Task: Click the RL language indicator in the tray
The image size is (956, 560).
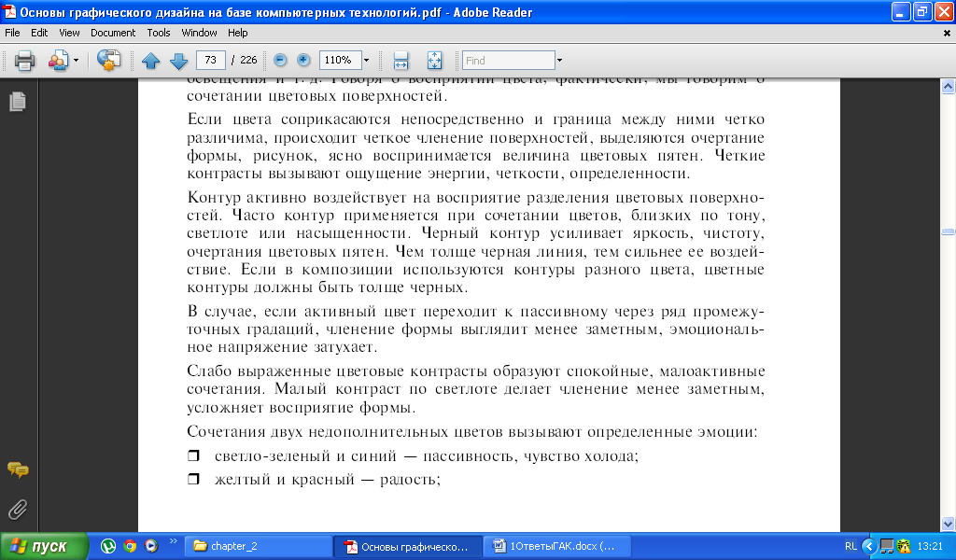Action: 851,547
